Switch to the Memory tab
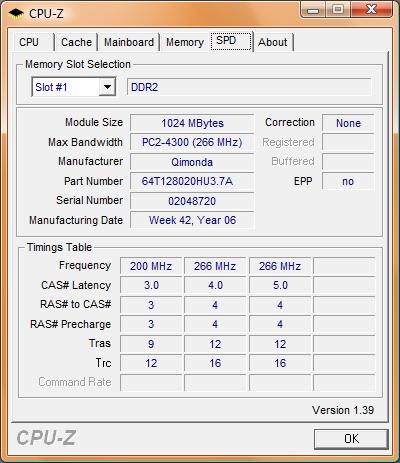400x463 pixels. (185, 42)
